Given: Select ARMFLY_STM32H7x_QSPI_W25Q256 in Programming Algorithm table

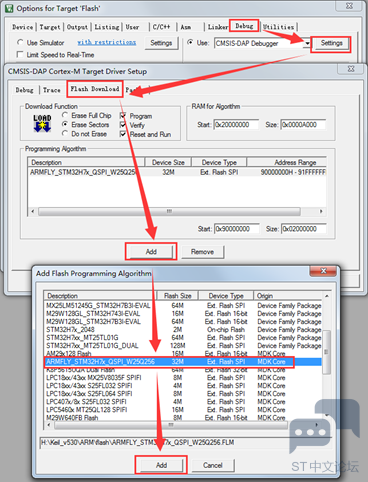Looking at the screenshot, I should coord(176,172).
